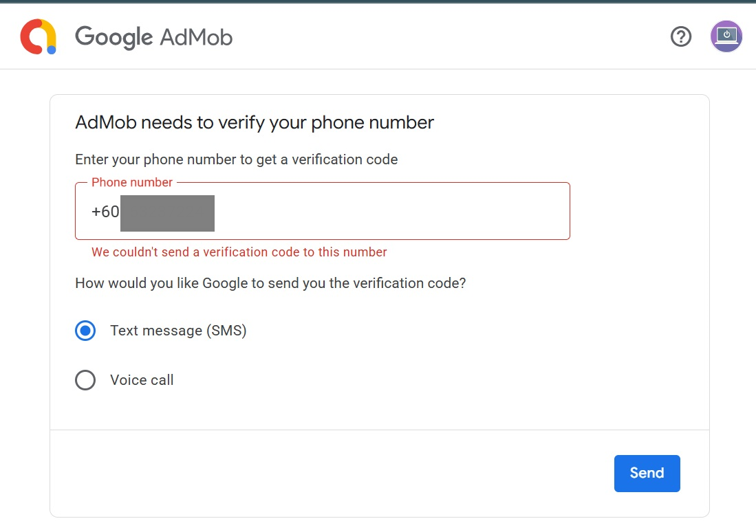Select the Voice call radio button

[x=85, y=380]
